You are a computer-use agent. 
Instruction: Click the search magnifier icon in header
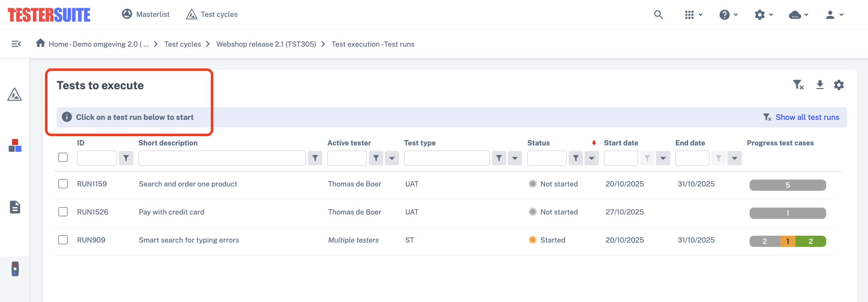tap(658, 15)
